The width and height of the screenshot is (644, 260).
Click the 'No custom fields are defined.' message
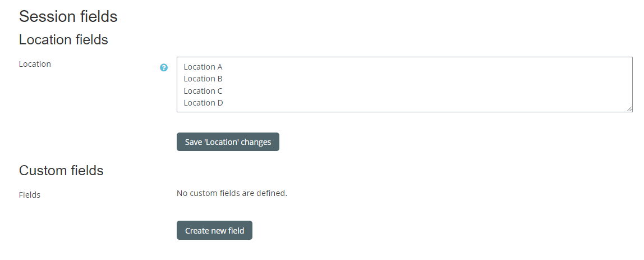click(232, 193)
